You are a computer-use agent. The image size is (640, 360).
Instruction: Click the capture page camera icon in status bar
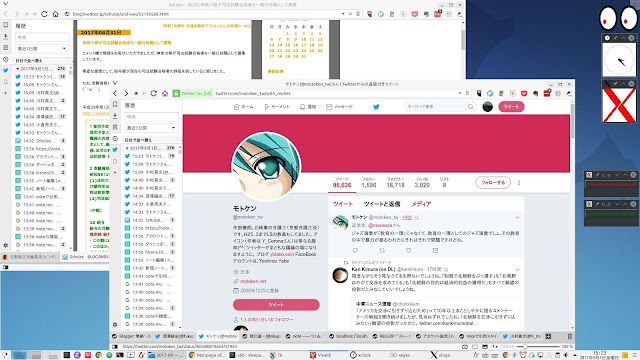pyautogui.click(x=465, y=347)
